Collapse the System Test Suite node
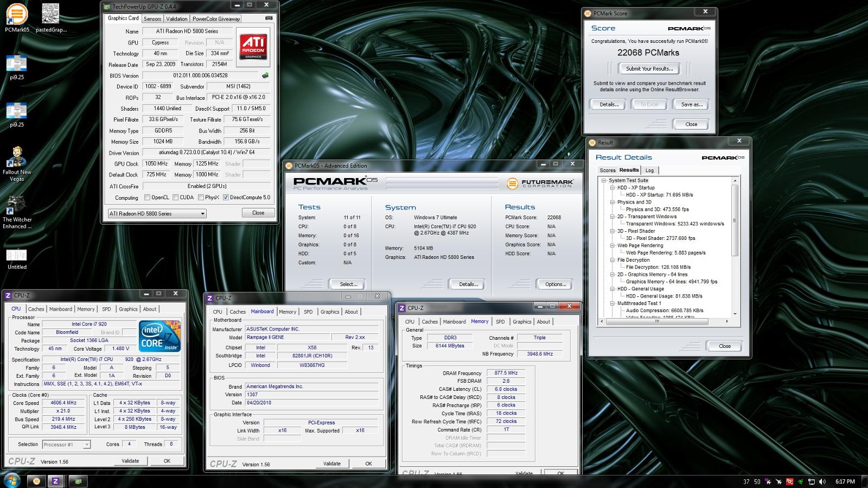This screenshot has height=488, width=868. pyautogui.click(x=604, y=180)
